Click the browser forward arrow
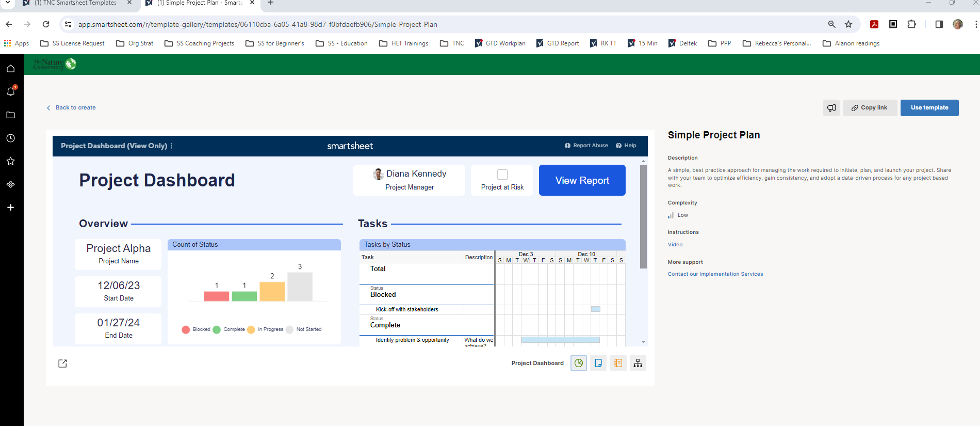 point(27,24)
